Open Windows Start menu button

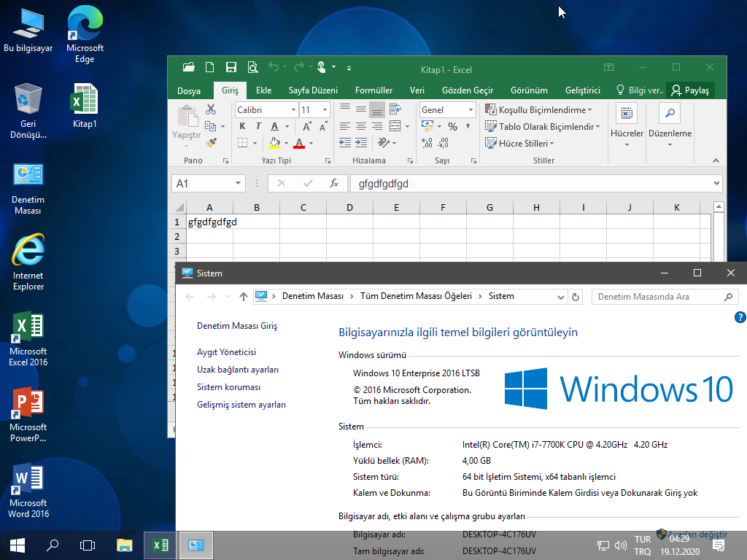coord(18,545)
